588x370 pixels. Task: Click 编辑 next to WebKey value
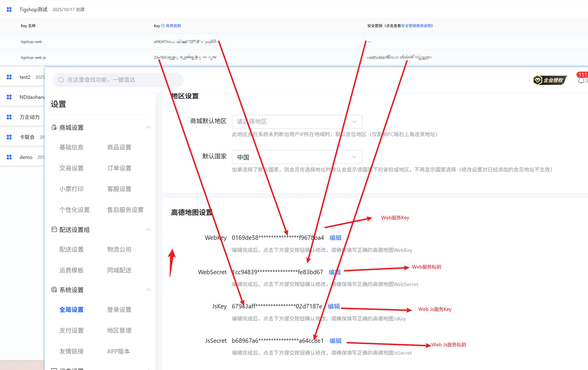pos(335,238)
